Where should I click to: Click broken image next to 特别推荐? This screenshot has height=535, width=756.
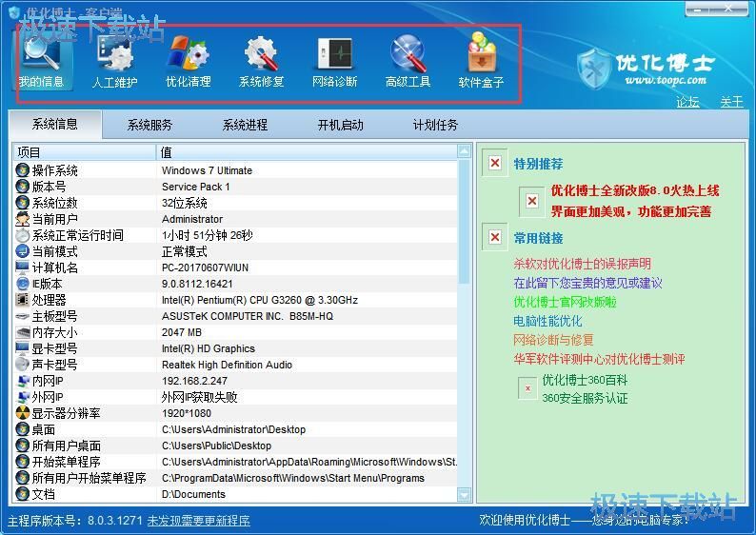(x=495, y=163)
